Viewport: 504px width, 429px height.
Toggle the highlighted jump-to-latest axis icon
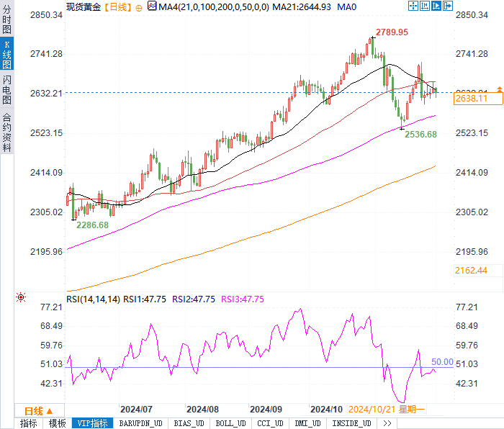(x=436, y=6)
